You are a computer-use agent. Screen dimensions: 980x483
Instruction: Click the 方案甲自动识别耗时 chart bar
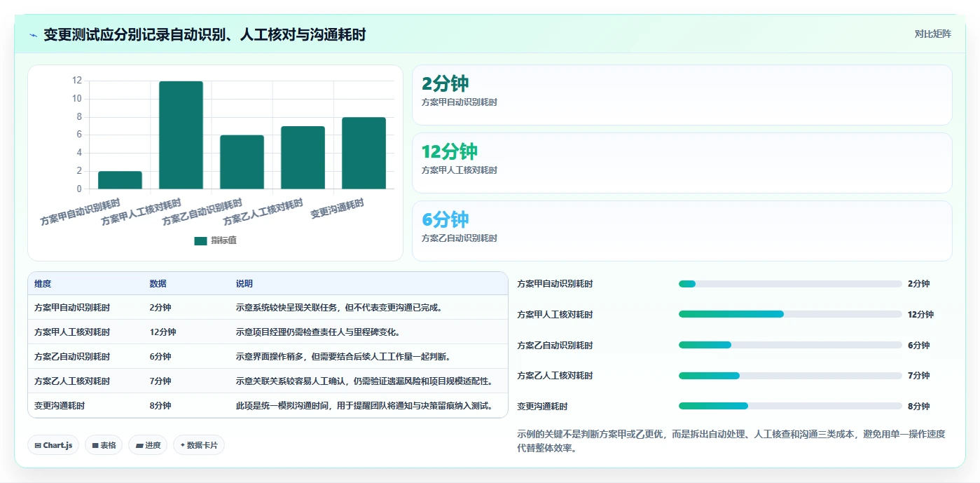120,180
